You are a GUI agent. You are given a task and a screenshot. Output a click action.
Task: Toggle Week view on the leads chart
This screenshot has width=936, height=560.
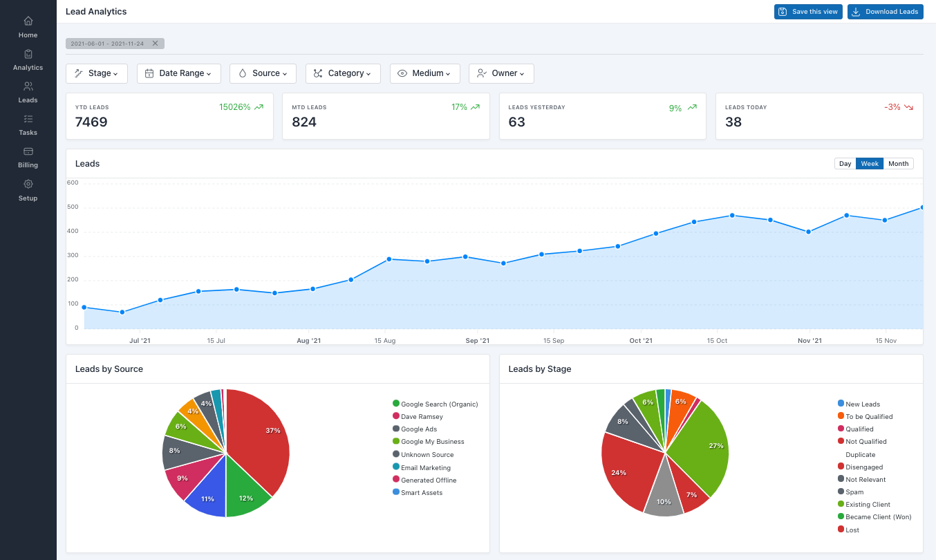pyautogui.click(x=870, y=163)
